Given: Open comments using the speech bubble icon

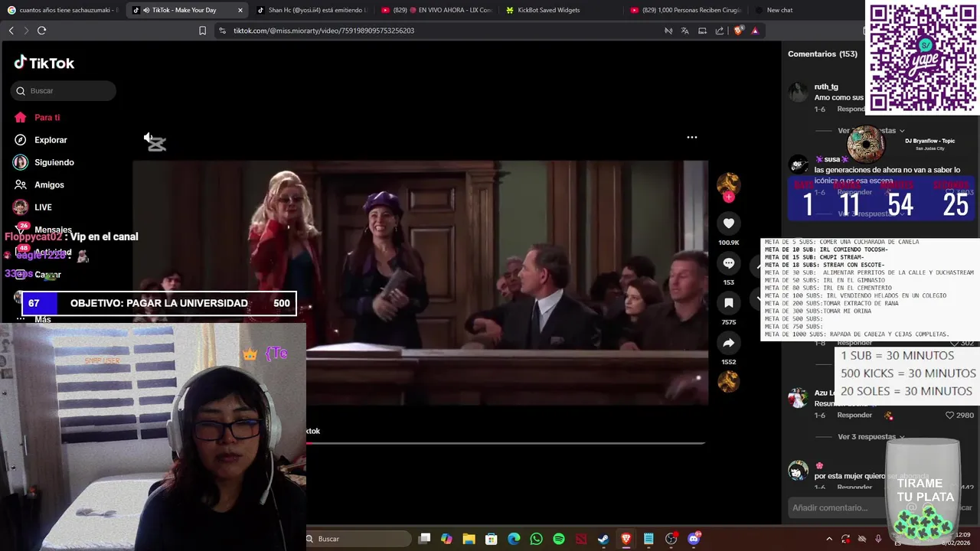Looking at the screenshot, I should [x=728, y=263].
